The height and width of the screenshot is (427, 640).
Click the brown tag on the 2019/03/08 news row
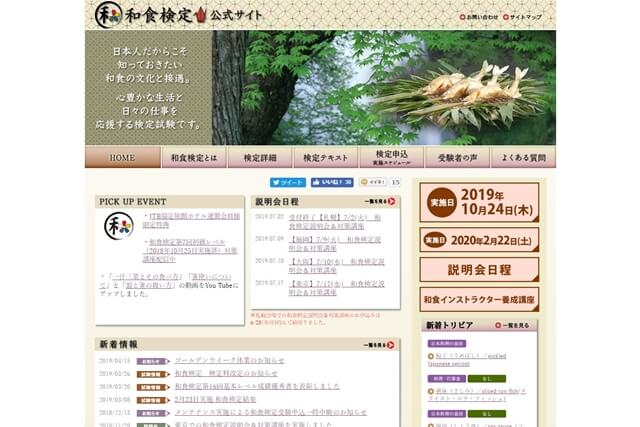click(x=153, y=400)
